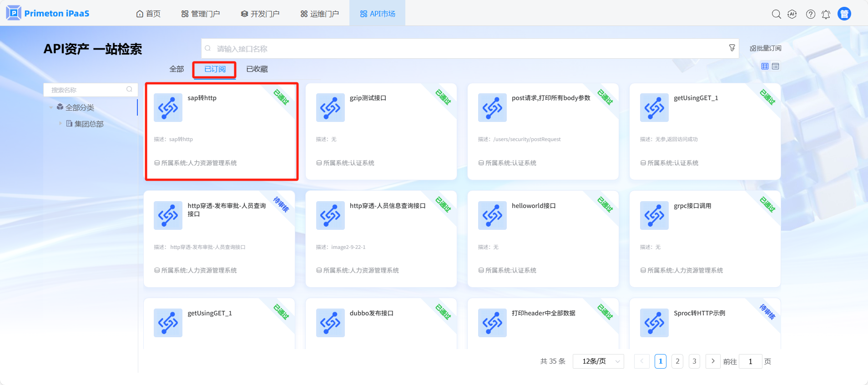Expand the 集团总部 tree node
This screenshot has width=868, height=385.
60,123
